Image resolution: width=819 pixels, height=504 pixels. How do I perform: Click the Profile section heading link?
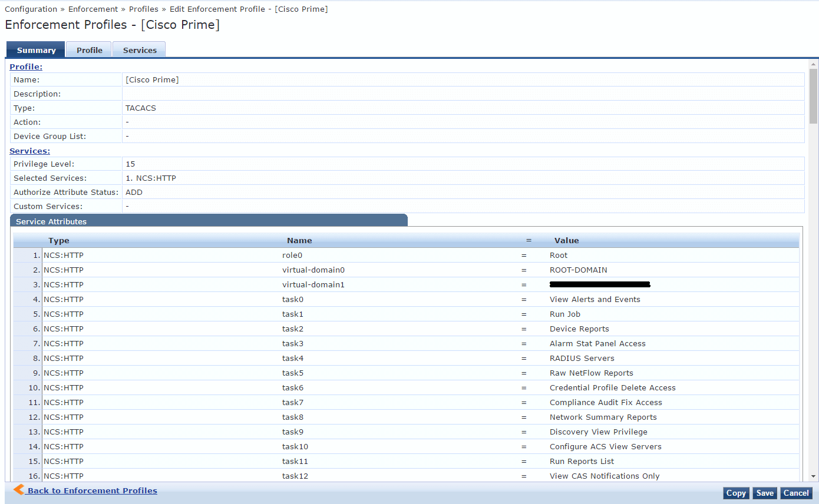click(25, 67)
